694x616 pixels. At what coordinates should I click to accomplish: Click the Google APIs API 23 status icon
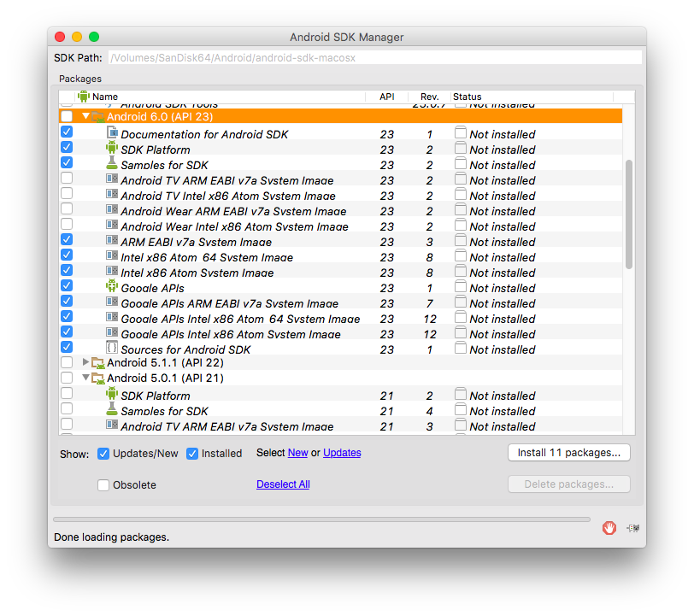pyautogui.click(x=461, y=286)
